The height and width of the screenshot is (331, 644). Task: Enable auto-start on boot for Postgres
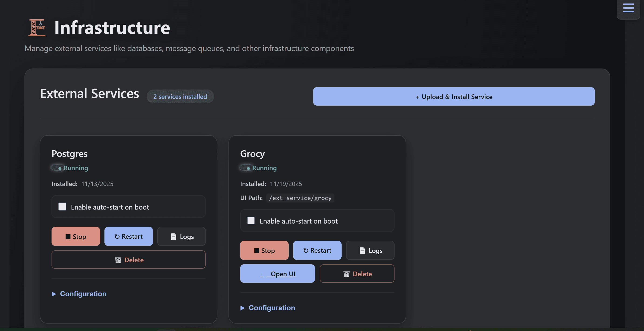click(x=62, y=207)
